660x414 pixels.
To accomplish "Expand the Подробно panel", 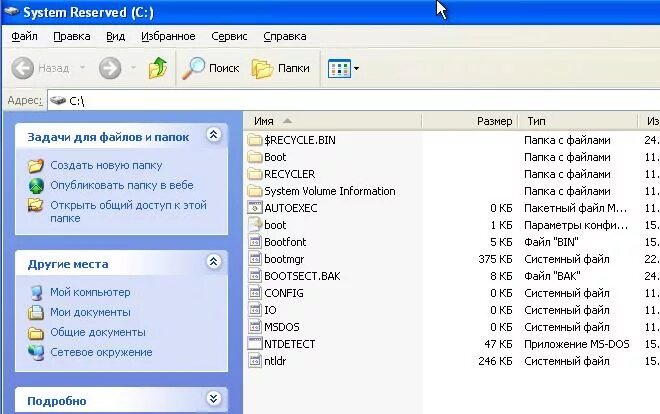I will tap(213, 398).
